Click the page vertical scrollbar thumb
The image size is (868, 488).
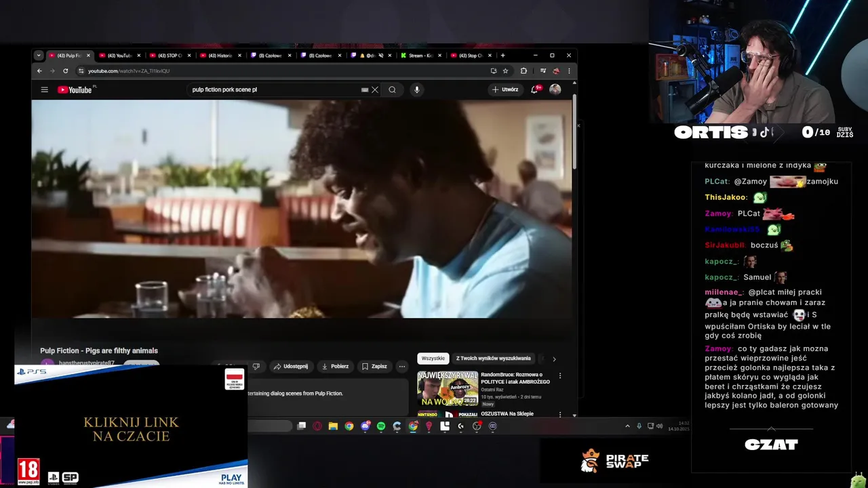pos(574,132)
